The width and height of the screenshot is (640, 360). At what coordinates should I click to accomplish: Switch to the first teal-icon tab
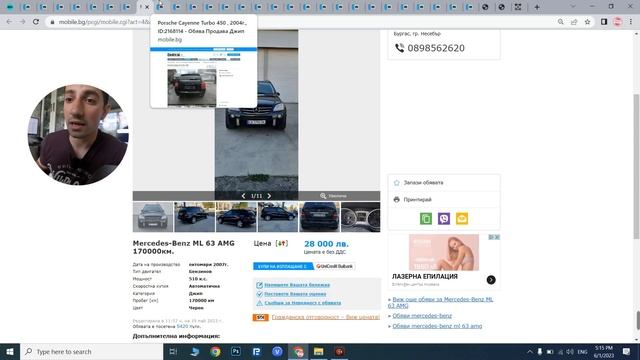pos(10,7)
